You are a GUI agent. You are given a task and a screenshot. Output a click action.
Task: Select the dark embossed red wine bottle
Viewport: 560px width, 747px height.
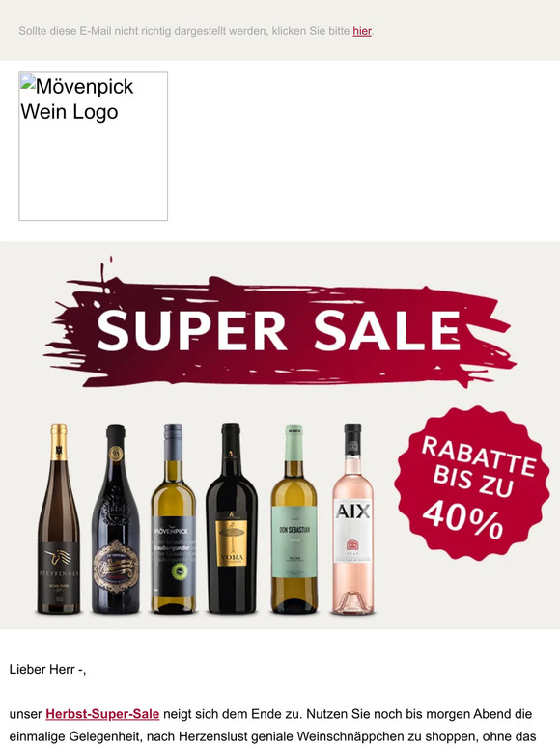click(116, 518)
